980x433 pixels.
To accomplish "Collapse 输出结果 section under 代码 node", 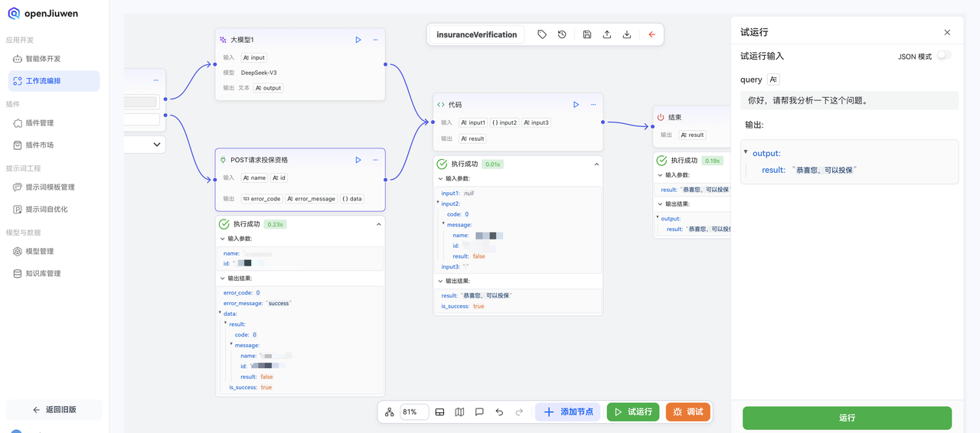I will (441, 281).
